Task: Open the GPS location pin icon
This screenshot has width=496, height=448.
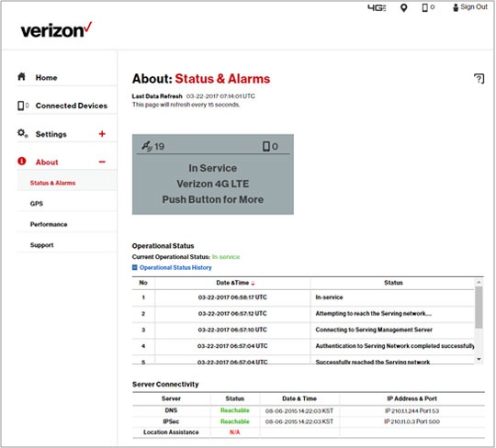Action: [403, 8]
